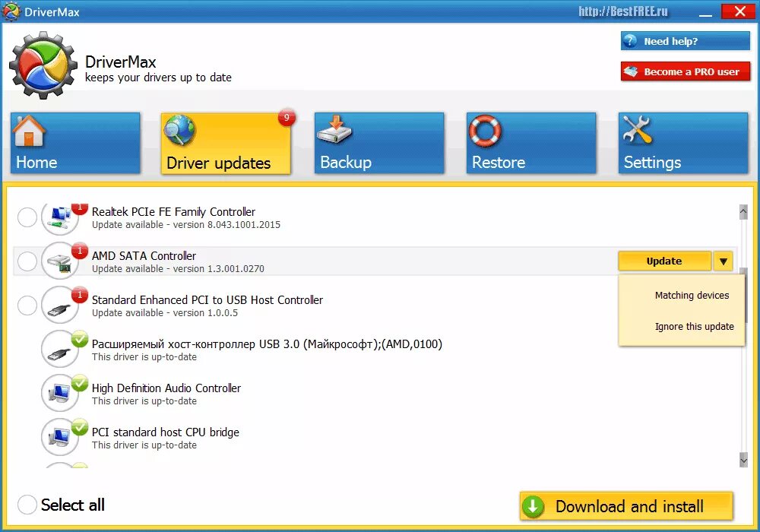Click the High Definition Audio Controller icon

tap(60, 394)
